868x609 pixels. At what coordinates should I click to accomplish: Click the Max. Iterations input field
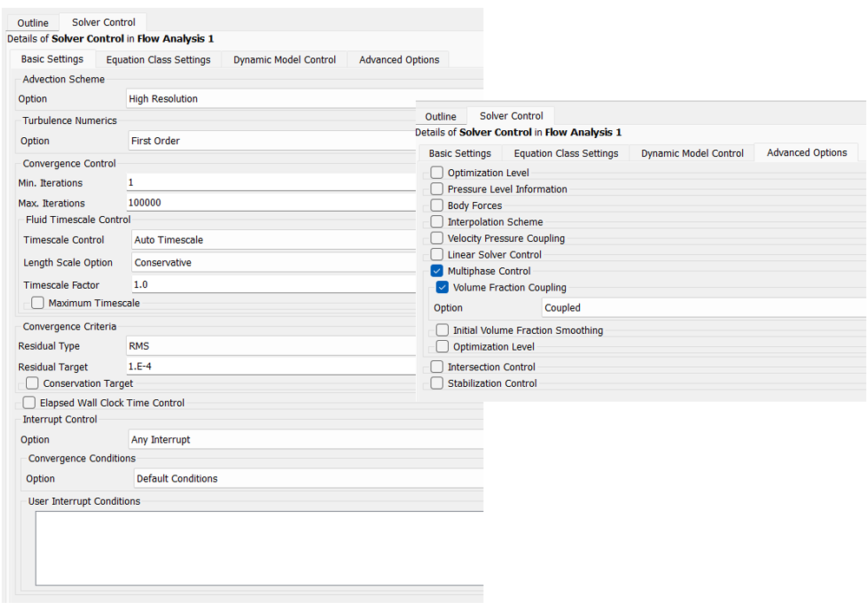[271, 203]
